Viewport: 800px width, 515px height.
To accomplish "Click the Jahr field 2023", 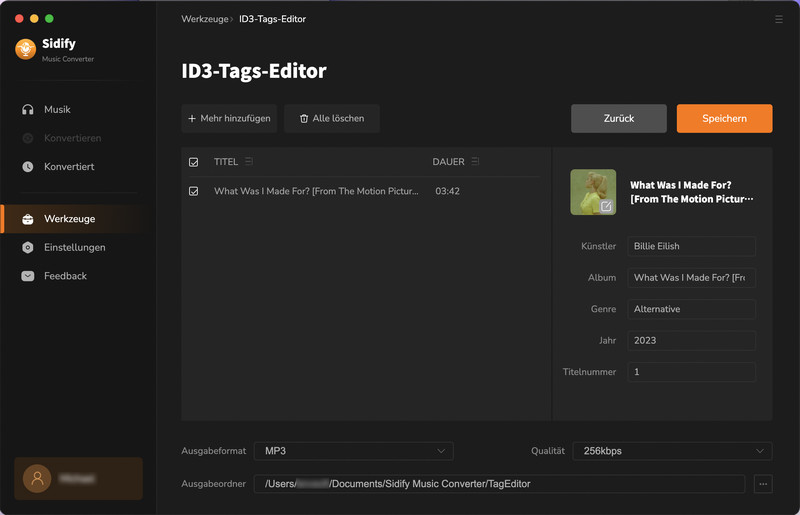I will (691, 340).
